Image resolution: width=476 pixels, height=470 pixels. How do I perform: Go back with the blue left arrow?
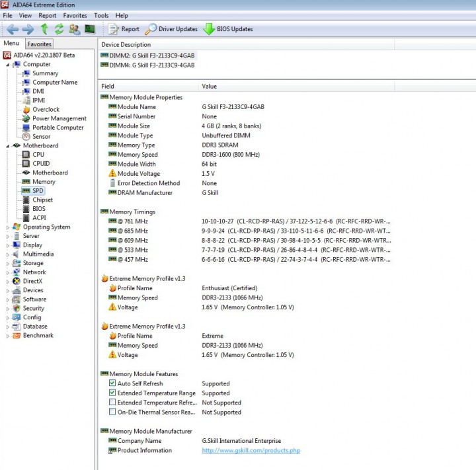click(x=13, y=29)
